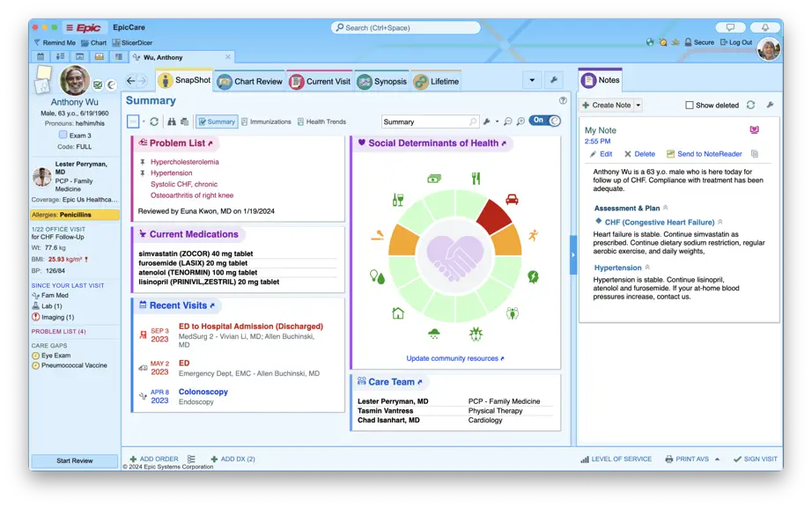Open Osteoarthritis of right knee problem
The height and width of the screenshot is (507, 812).
(192, 195)
